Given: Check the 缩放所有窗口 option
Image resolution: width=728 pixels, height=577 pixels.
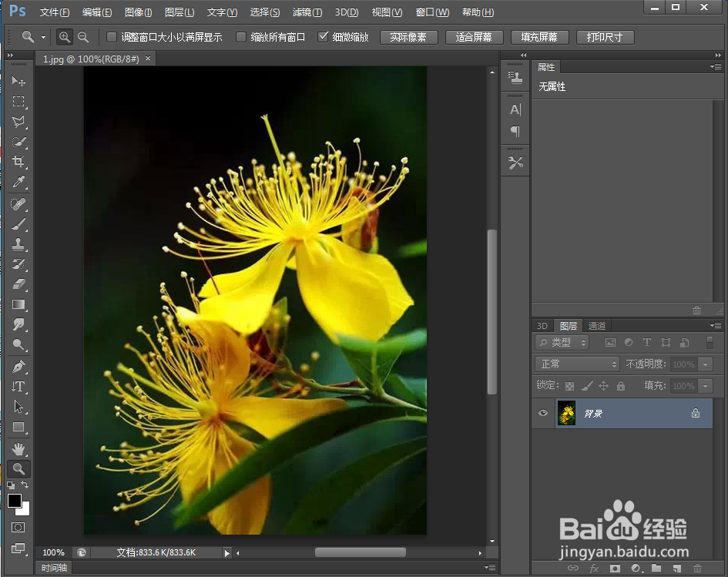Looking at the screenshot, I should [x=241, y=37].
